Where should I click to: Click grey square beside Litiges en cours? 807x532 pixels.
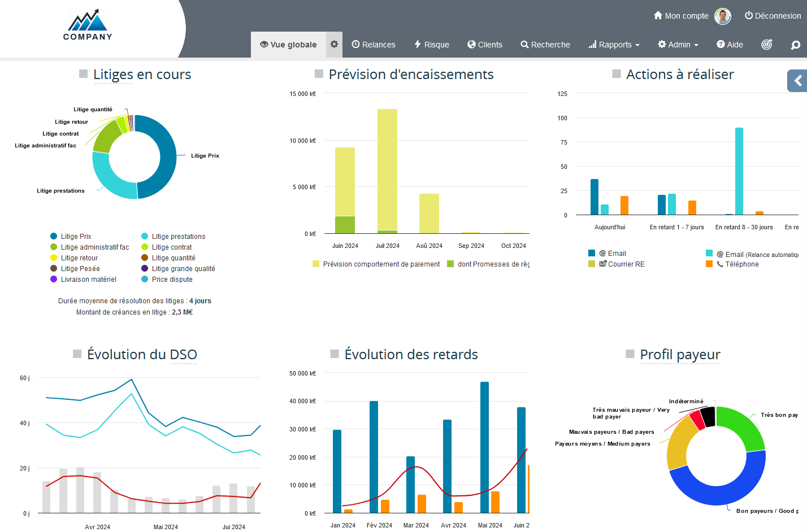84,74
